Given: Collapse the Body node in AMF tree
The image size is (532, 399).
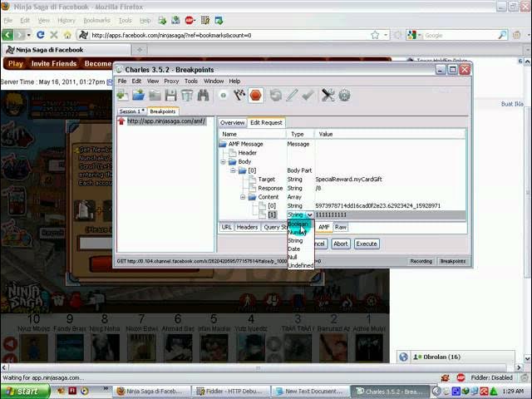Looking at the screenshot, I should tap(223, 161).
